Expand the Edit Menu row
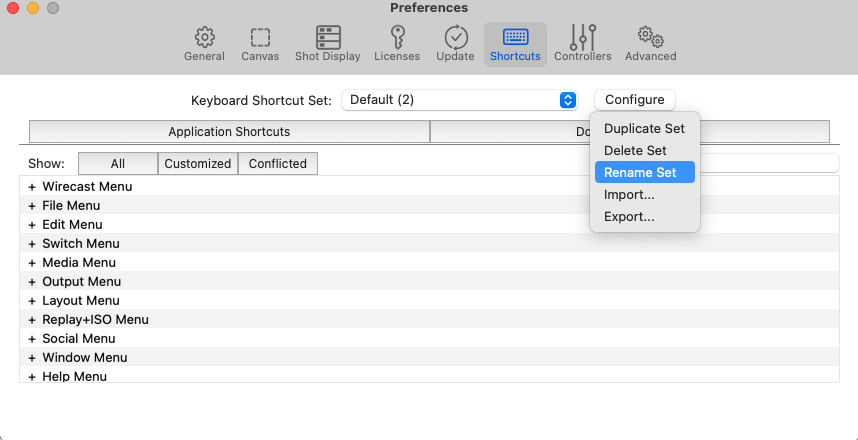 pyautogui.click(x=32, y=225)
